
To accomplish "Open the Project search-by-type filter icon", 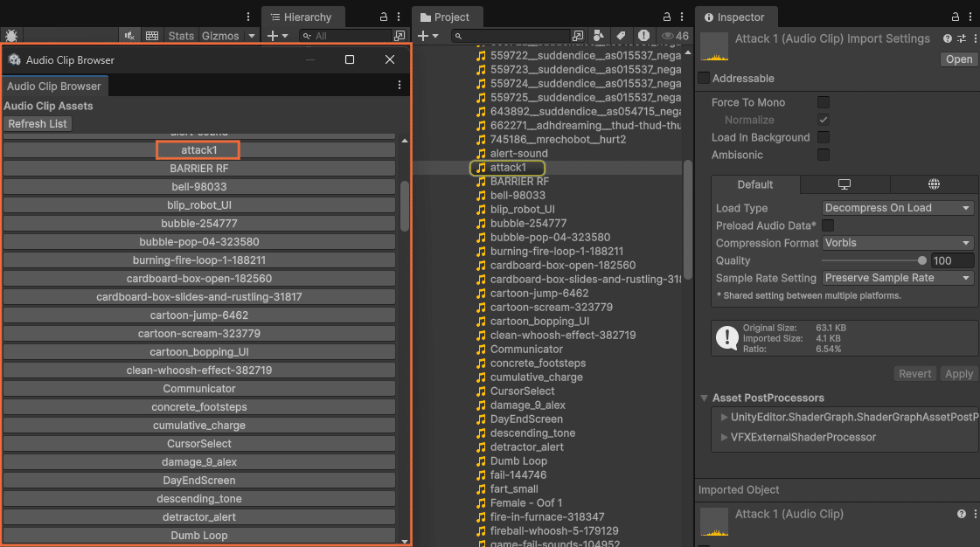I will (x=598, y=36).
